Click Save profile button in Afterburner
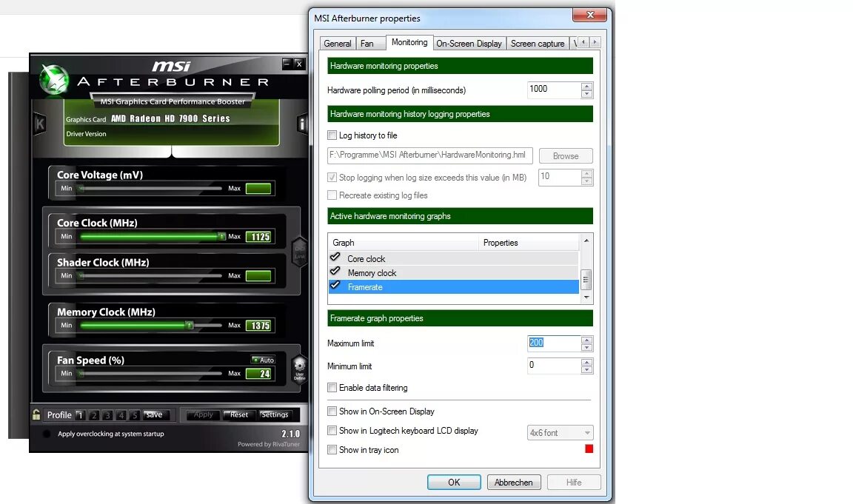853x504 pixels. [x=155, y=415]
